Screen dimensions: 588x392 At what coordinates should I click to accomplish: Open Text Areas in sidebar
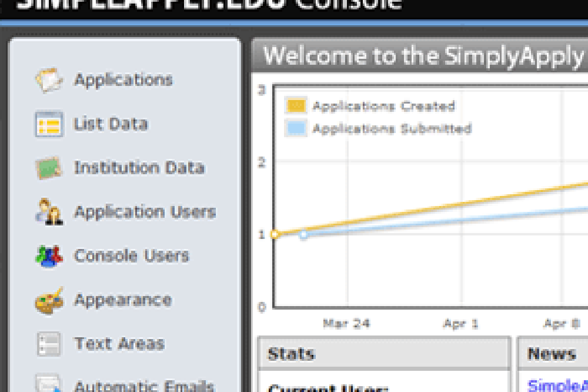[x=119, y=344]
